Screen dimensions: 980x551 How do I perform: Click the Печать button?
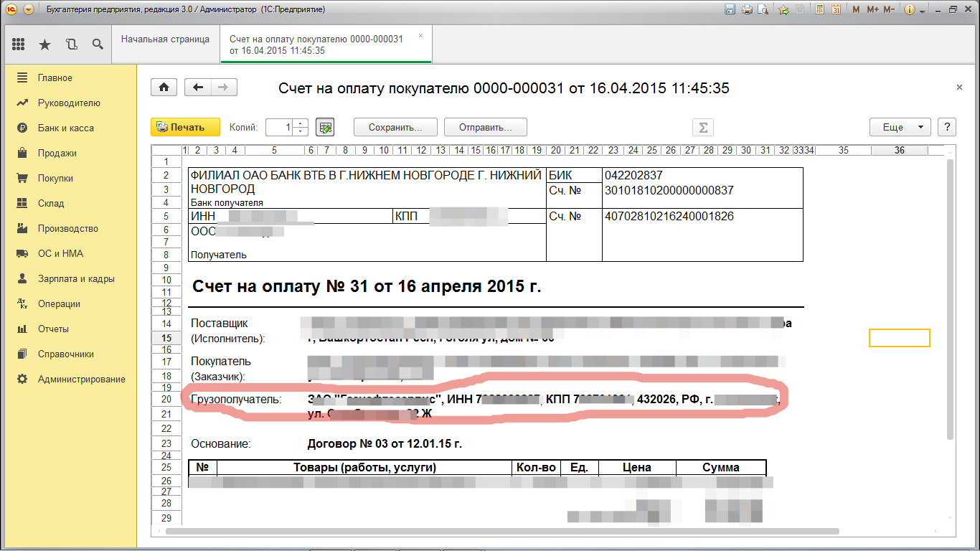tap(180, 127)
